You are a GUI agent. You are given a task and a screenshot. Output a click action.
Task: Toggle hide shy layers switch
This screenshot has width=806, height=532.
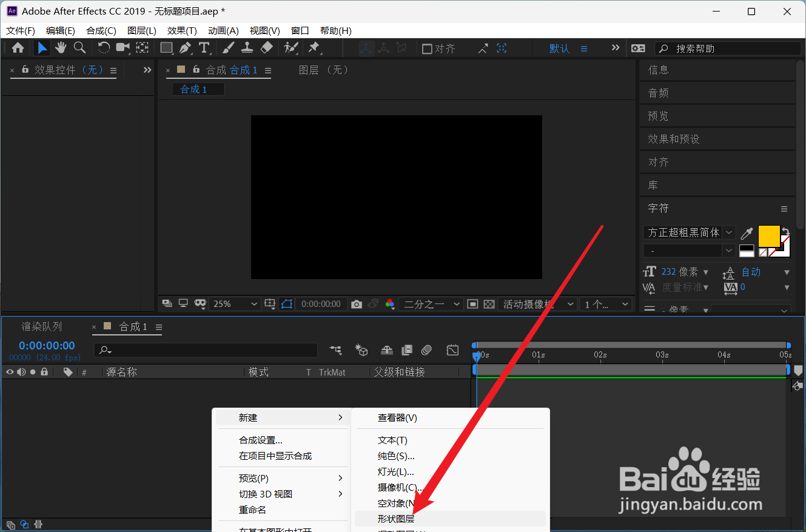pyautogui.click(x=386, y=350)
